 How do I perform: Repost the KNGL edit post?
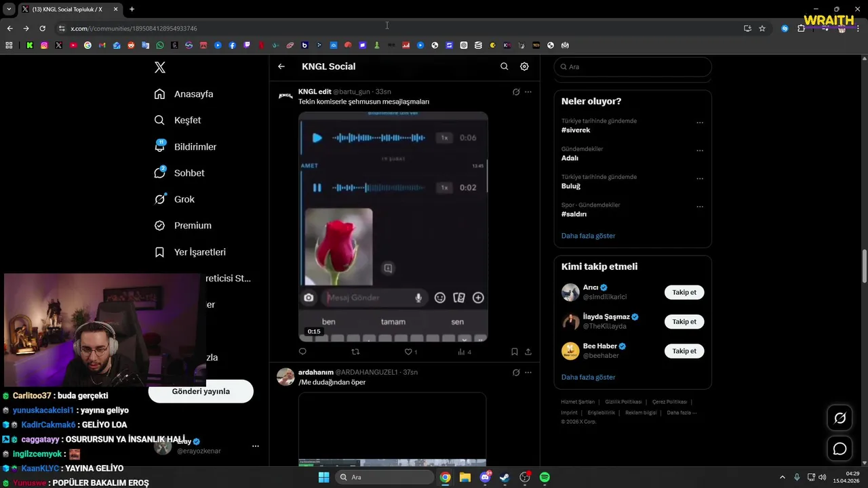[355, 352]
